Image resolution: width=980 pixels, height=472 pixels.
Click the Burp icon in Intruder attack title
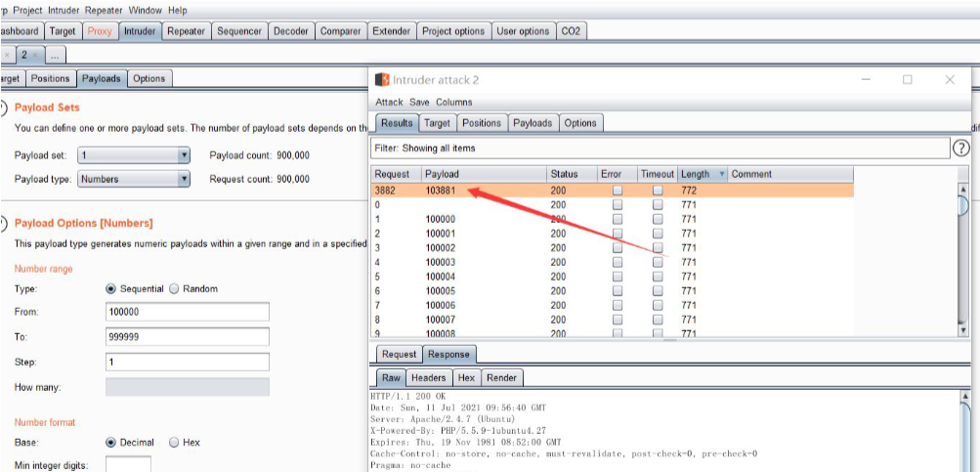[383, 80]
